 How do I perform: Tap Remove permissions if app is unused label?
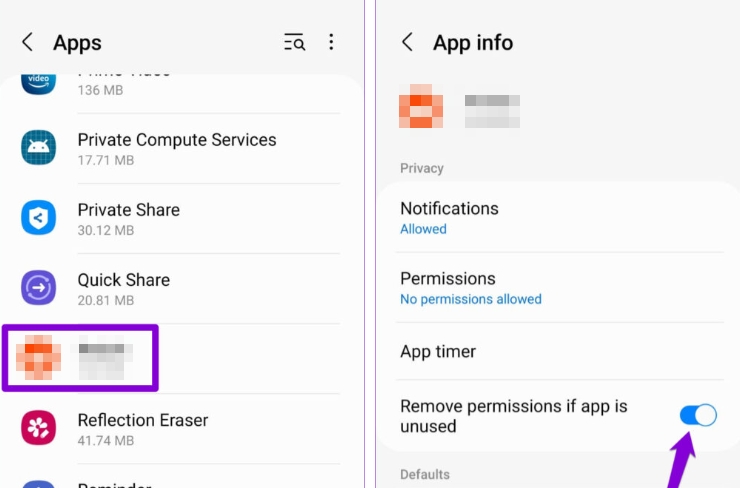(x=514, y=416)
